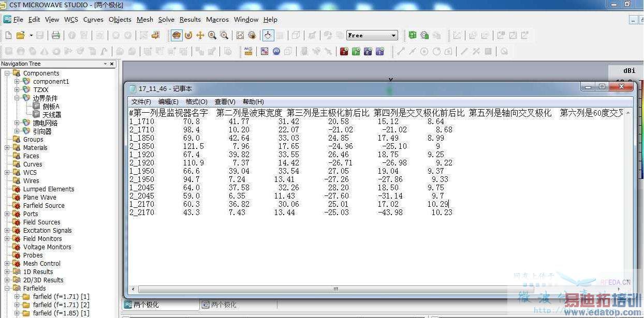Image resolution: width=644 pixels, height=318 pixels.
Task: Open Notepad's 格式(O) menu
Action: click(197, 102)
